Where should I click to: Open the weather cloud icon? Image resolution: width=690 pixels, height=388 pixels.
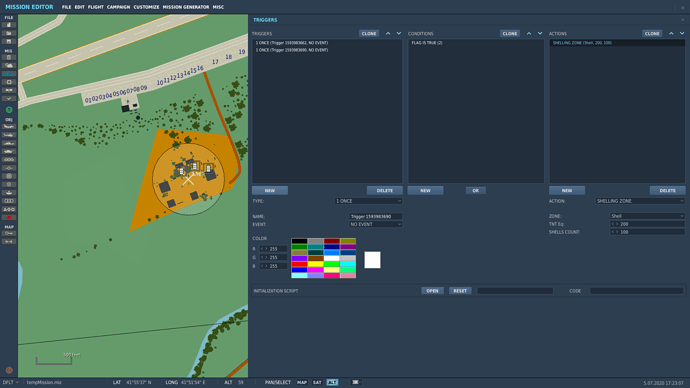coord(9,66)
